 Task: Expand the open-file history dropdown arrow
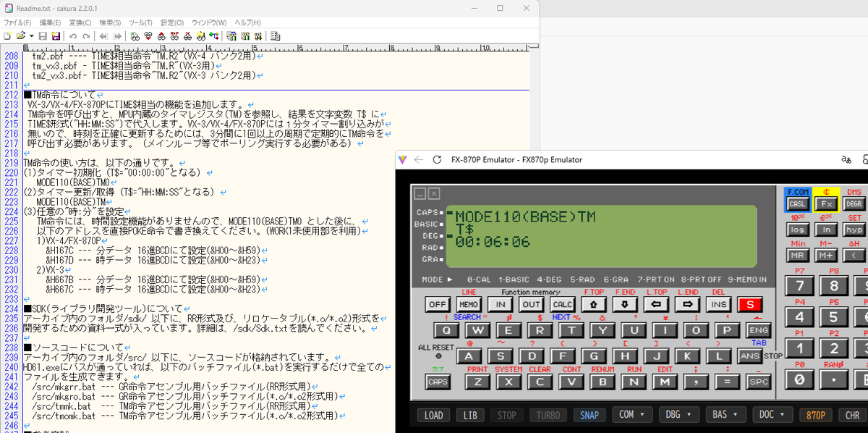pos(32,35)
